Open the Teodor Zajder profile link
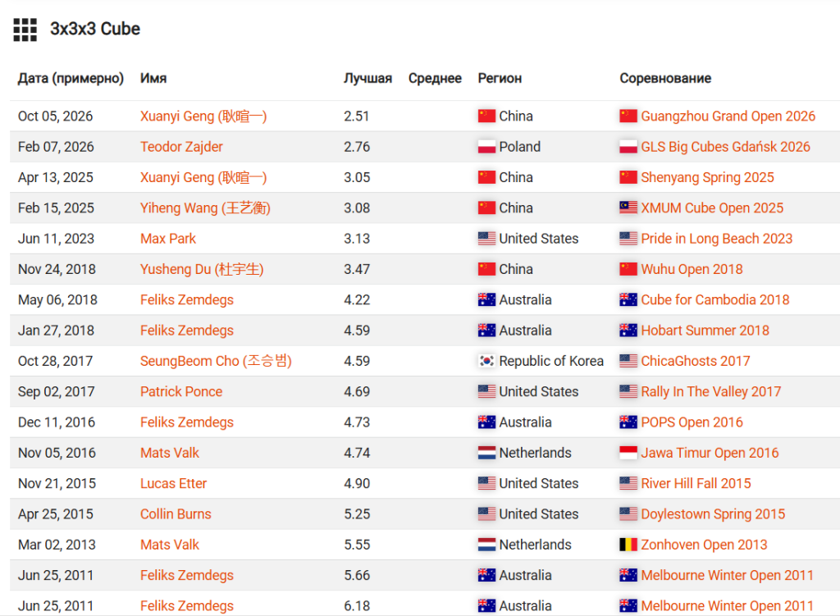The image size is (840, 616). click(x=181, y=147)
